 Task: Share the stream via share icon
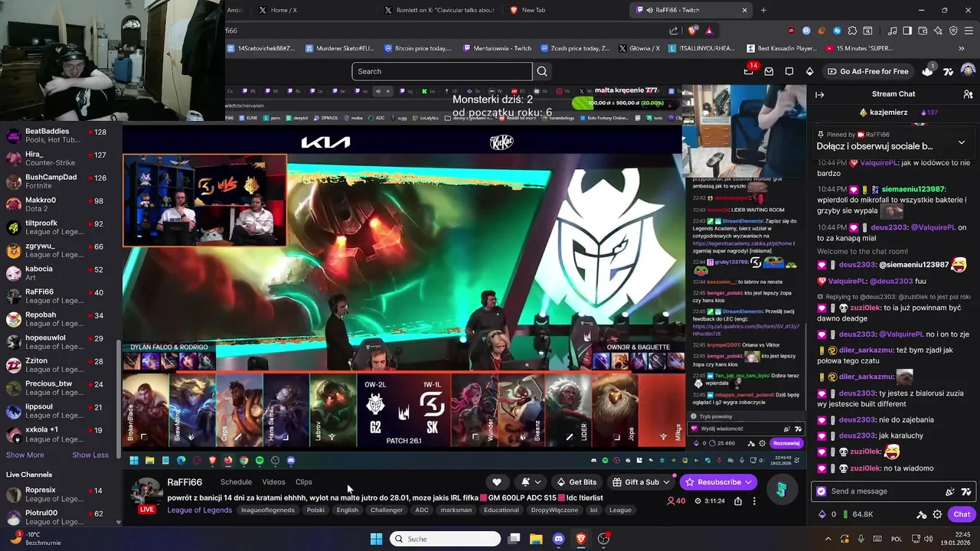(737, 501)
